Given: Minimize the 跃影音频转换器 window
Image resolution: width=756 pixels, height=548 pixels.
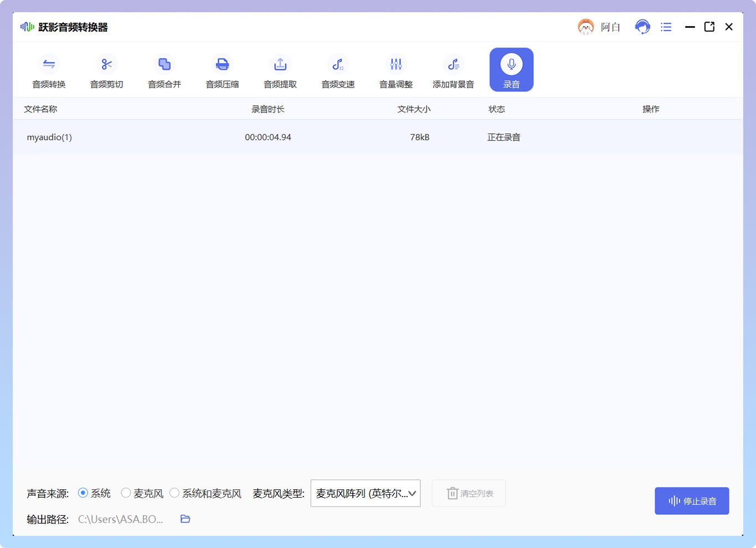Looking at the screenshot, I should coord(690,27).
